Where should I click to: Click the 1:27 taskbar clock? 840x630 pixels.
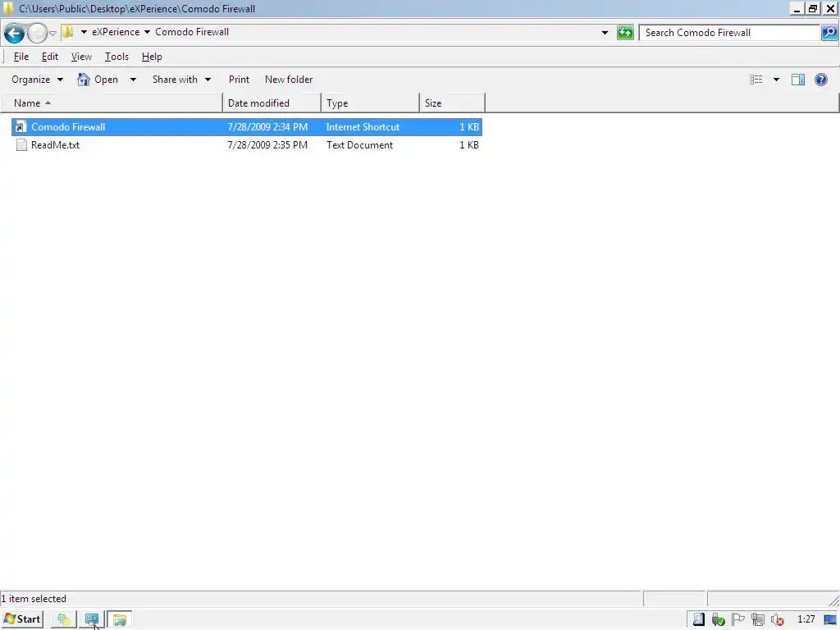coord(806,619)
